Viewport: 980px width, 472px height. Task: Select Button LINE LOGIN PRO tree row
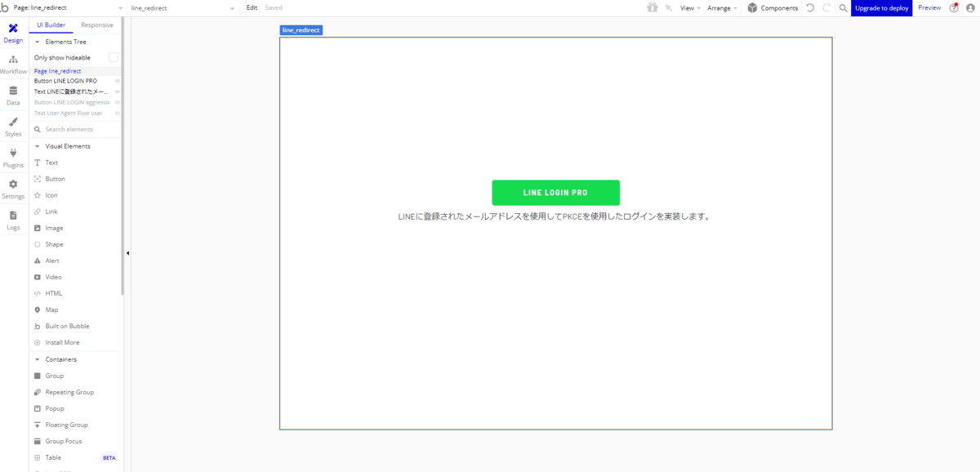(x=65, y=81)
